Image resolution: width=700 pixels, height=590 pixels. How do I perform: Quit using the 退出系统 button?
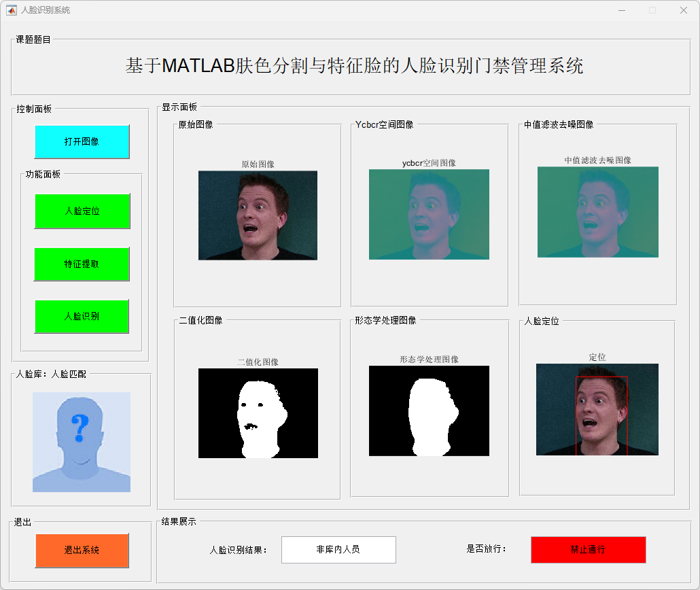(x=82, y=551)
